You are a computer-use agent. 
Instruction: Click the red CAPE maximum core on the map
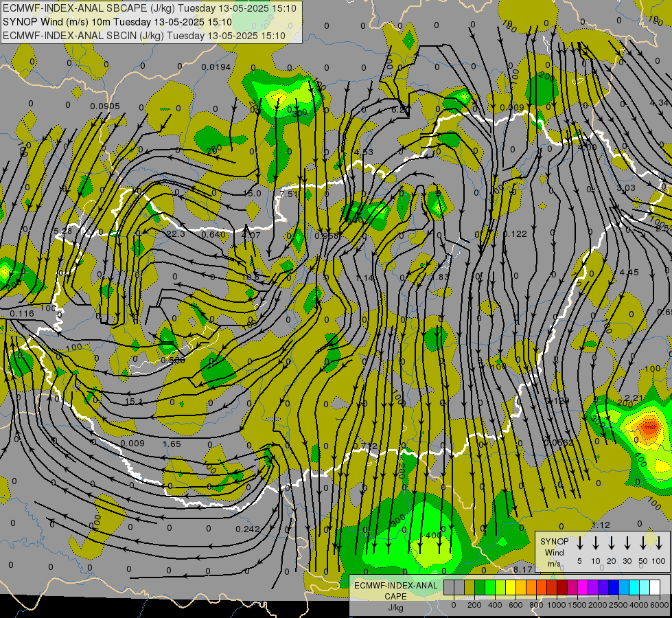(x=649, y=426)
